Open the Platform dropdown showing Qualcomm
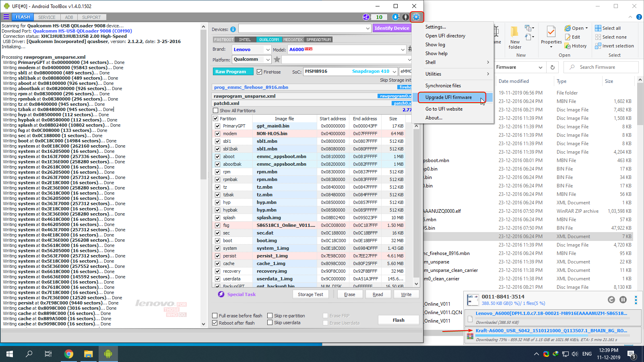 pyautogui.click(x=268, y=60)
